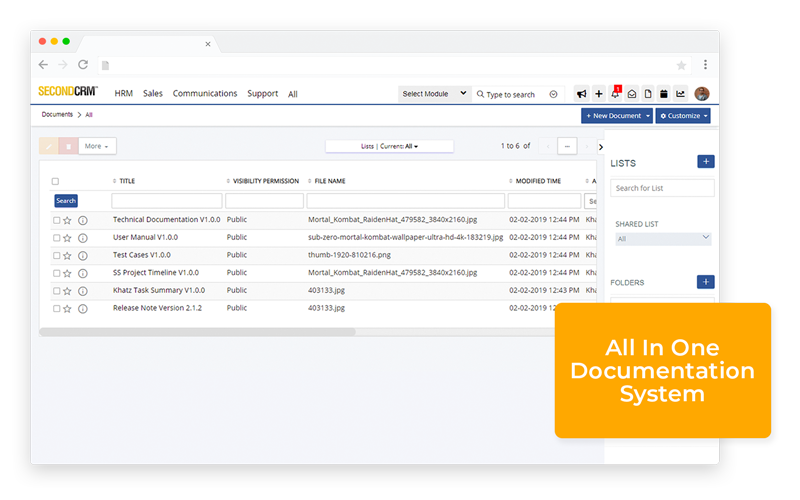Click the page jump button in pagination
Screen dimensions: 800x500
point(567,146)
